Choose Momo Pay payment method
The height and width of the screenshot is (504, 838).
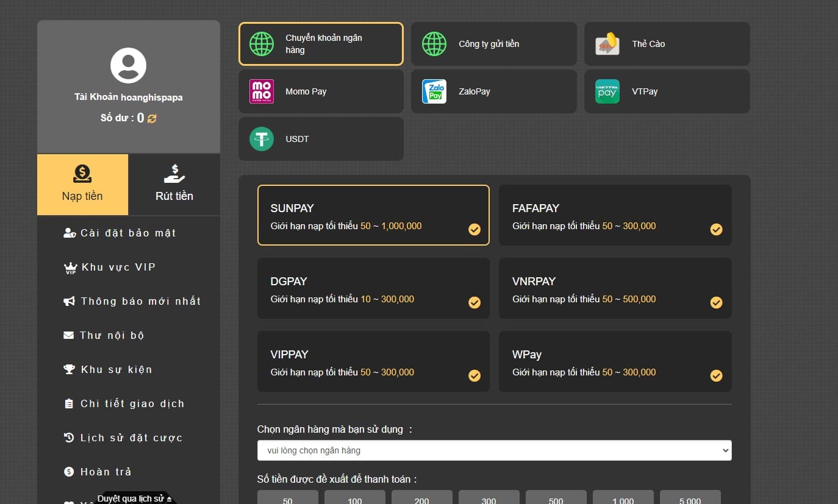coord(321,91)
